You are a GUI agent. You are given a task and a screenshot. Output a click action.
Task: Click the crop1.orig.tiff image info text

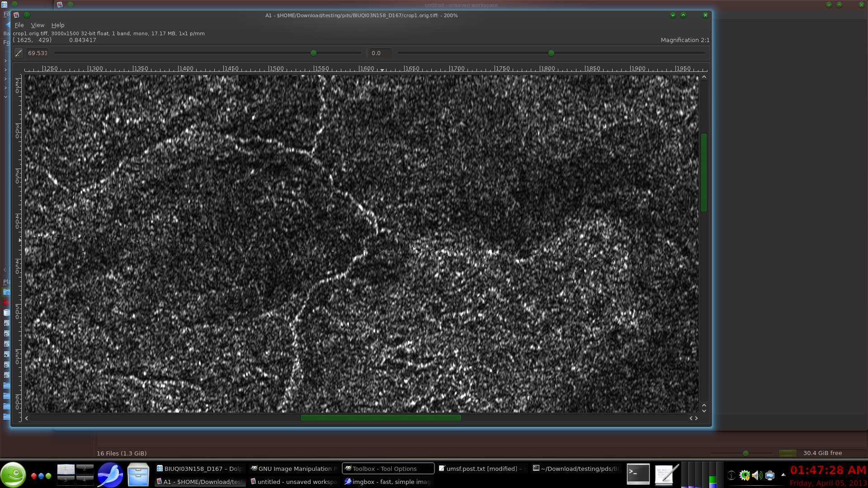tap(108, 33)
